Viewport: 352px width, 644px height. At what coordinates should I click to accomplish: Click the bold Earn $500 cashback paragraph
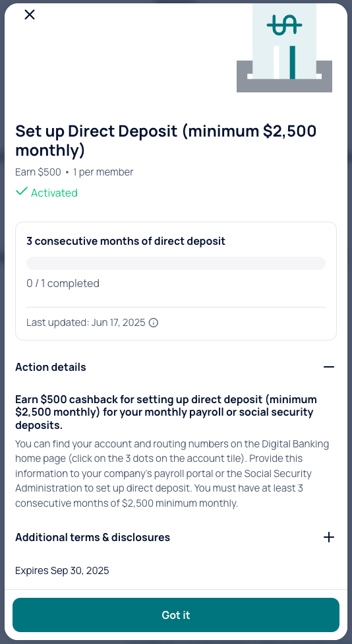coord(166,412)
